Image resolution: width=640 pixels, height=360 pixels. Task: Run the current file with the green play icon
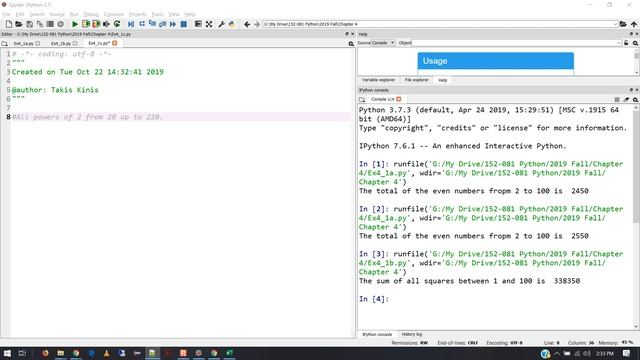[75, 24]
